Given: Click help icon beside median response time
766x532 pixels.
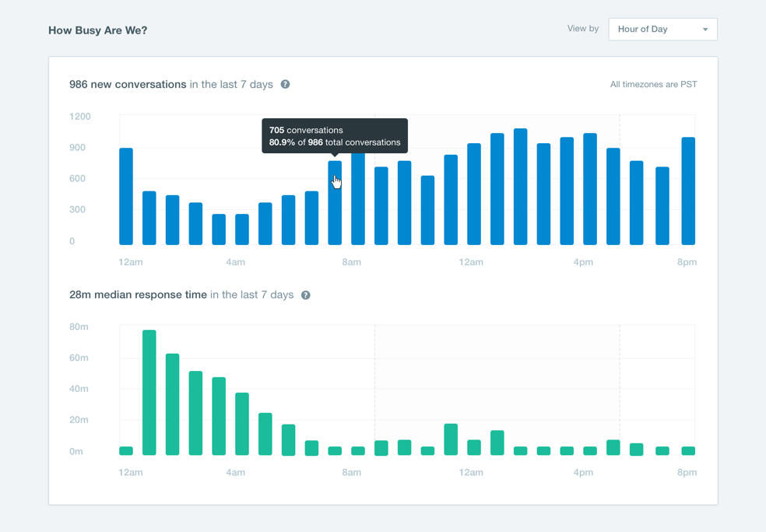Looking at the screenshot, I should point(305,295).
